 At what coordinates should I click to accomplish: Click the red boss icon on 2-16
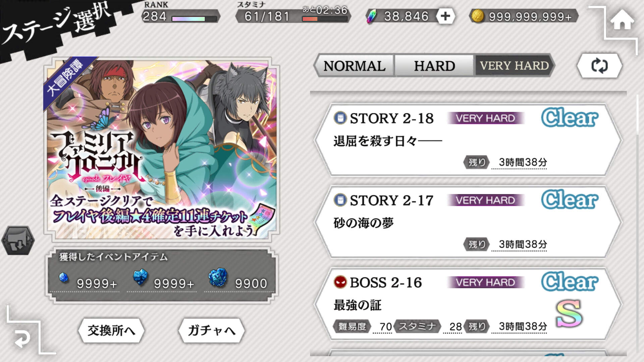tap(340, 282)
